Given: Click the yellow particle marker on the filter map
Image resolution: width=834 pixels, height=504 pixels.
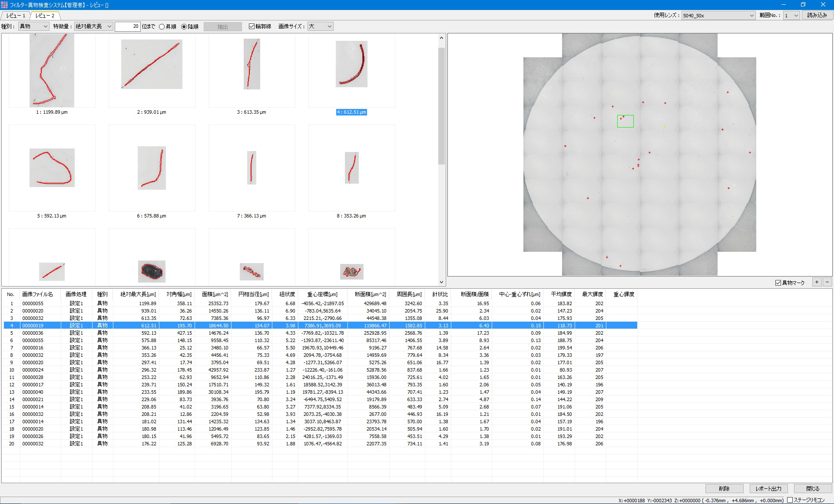Looking at the screenshot, I should pyautogui.click(x=665, y=126).
